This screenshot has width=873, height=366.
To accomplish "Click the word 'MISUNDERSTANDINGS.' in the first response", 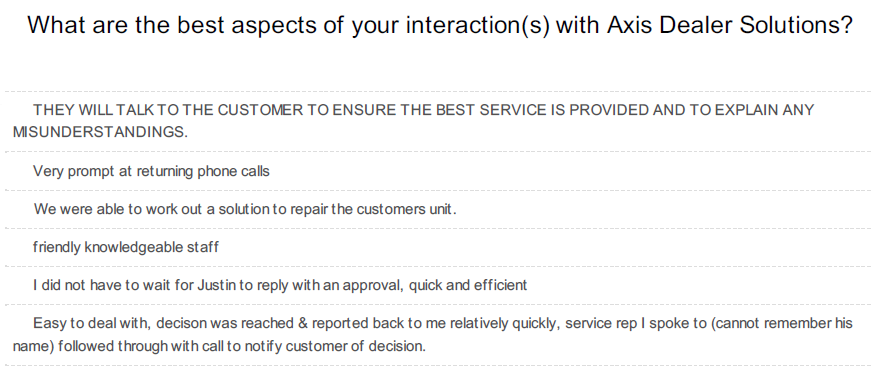I will (x=100, y=133).
